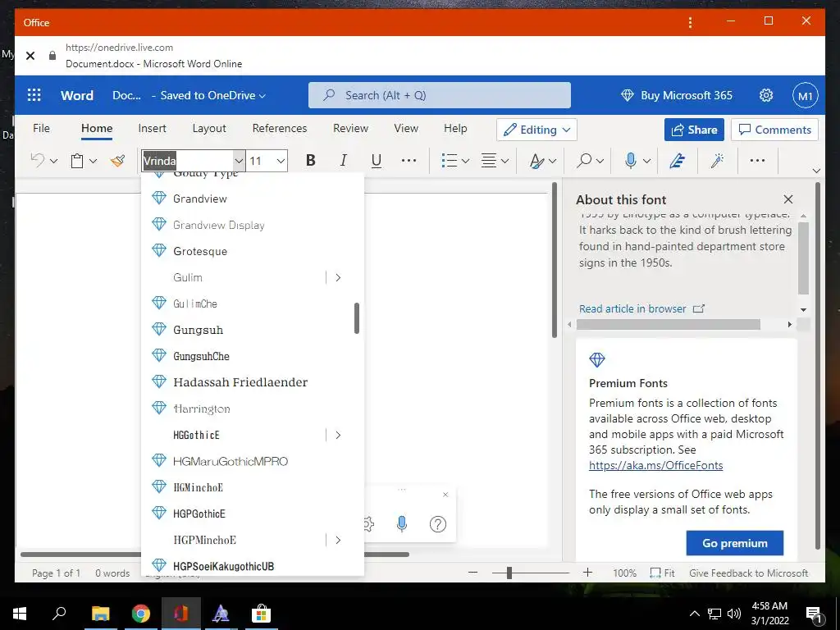
Task: Switch to the References tab
Action: coord(280,128)
